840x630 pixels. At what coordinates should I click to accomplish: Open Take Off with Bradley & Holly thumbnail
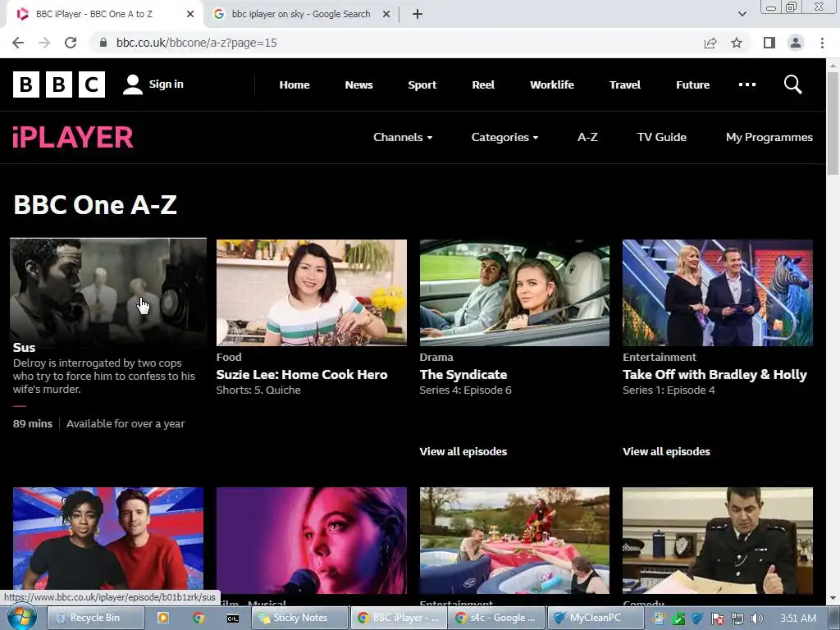pos(717,293)
